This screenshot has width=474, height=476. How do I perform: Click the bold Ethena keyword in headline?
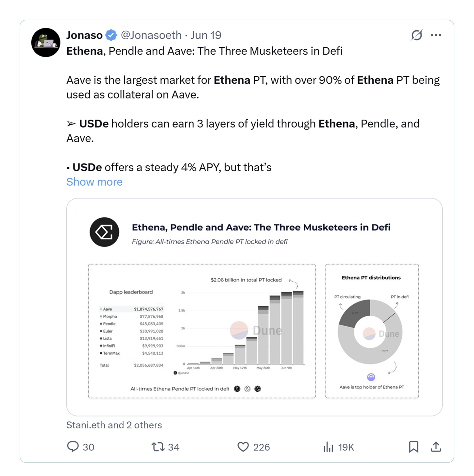84,51
